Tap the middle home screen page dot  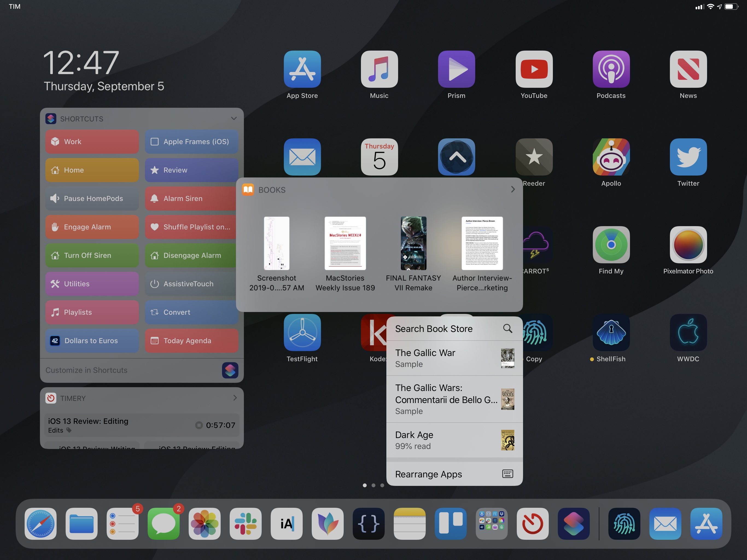(373, 485)
